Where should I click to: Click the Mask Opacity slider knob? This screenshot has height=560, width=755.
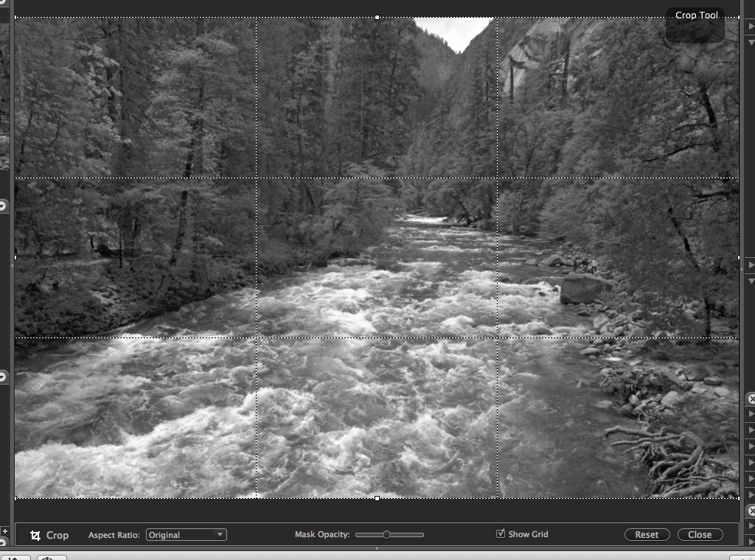click(x=386, y=534)
